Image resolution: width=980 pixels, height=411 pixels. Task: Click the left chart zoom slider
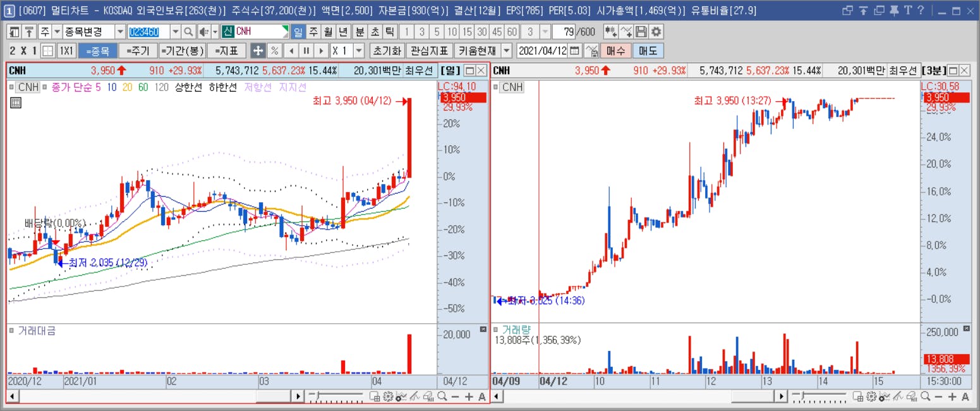tap(337, 396)
